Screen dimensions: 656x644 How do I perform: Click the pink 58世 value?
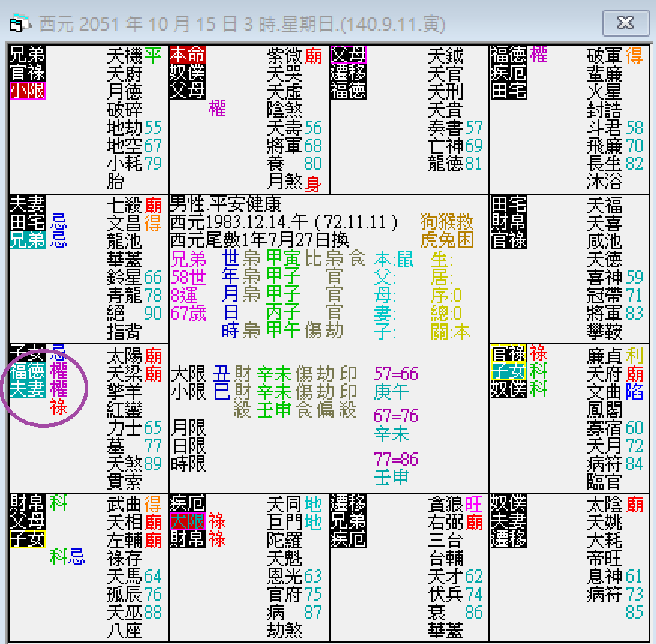point(189,277)
